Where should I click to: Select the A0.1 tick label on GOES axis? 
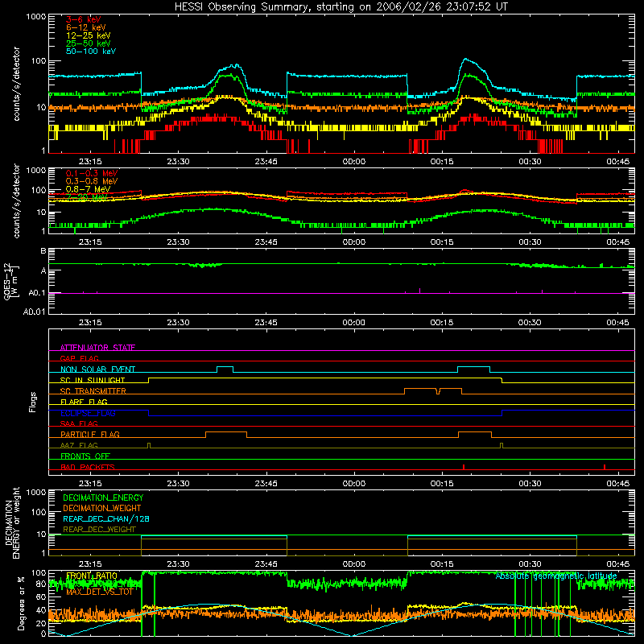[x=36, y=293]
